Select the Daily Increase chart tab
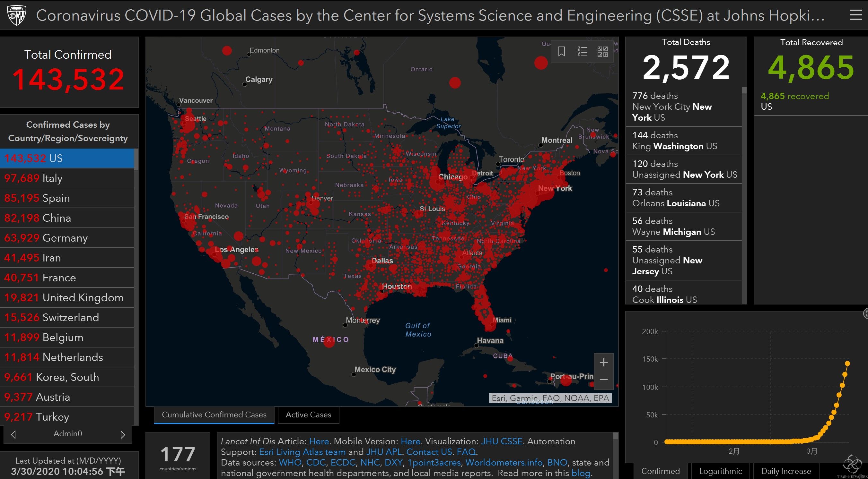 click(786, 471)
